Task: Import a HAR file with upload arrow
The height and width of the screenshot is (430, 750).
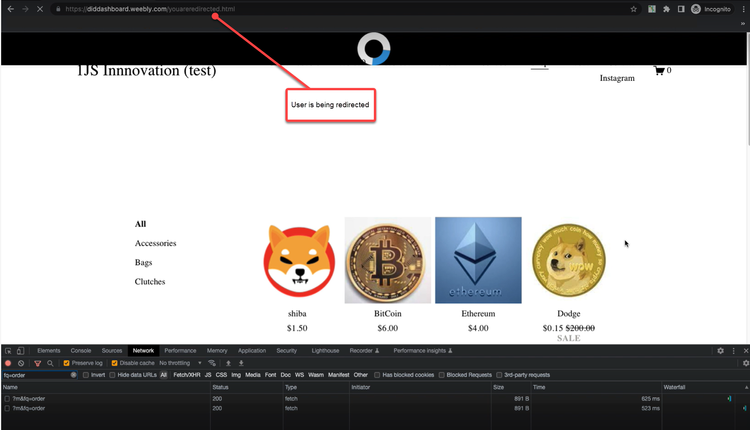Action: (228, 363)
